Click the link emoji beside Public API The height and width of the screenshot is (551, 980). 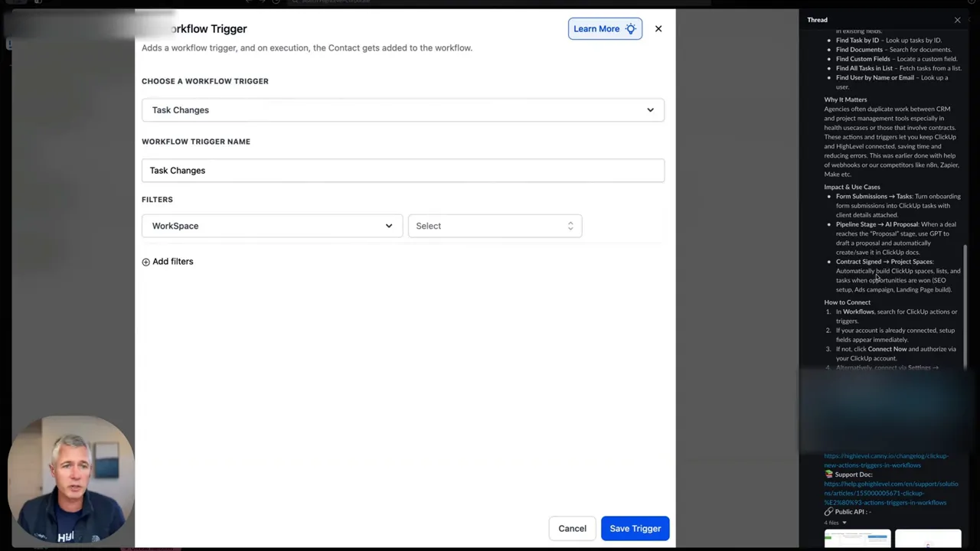click(x=828, y=512)
